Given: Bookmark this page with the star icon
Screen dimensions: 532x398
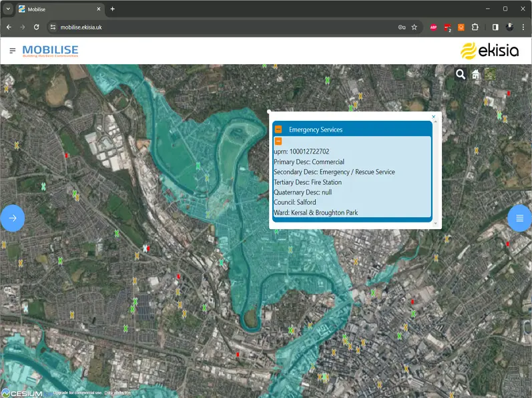Looking at the screenshot, I should click(414, 27).
